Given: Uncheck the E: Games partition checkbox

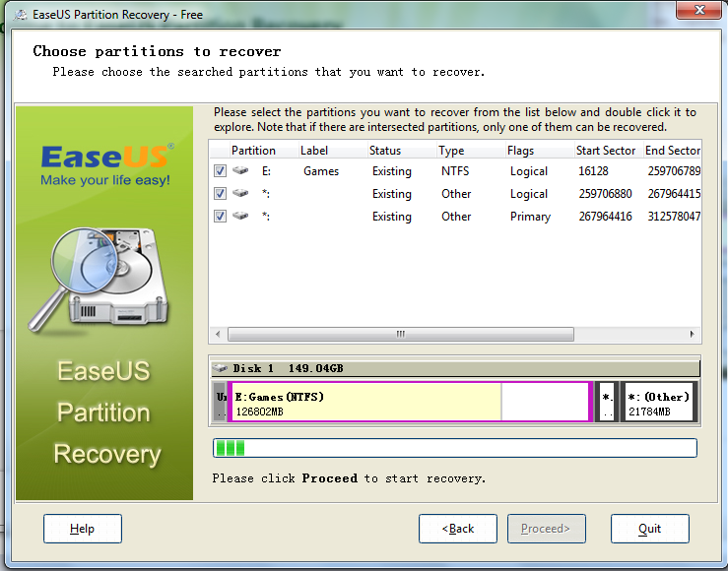Looking at the screenshot, I should tap(220, 171).
